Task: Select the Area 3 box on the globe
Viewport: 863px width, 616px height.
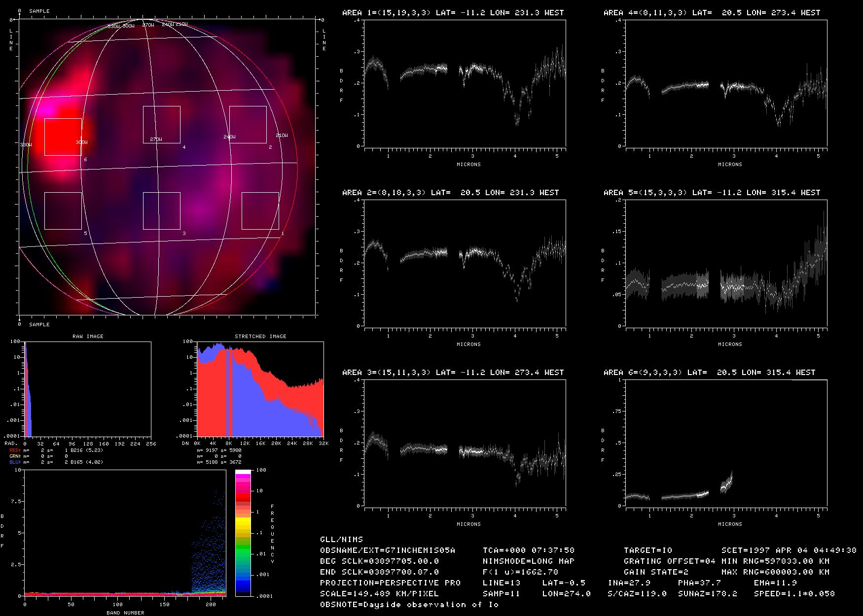Action: [x=162, y=211]
